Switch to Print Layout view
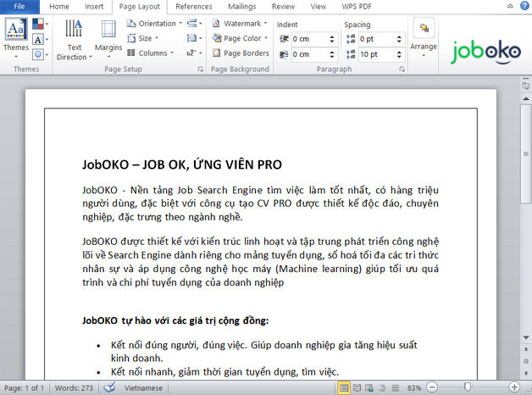Screen dimensions: 532x395 point(344,387)
